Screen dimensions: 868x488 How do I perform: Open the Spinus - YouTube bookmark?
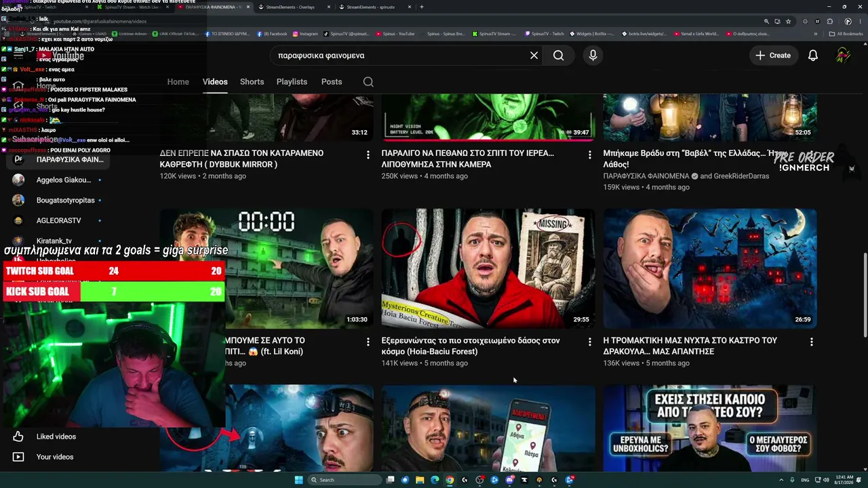click(394, 34)
